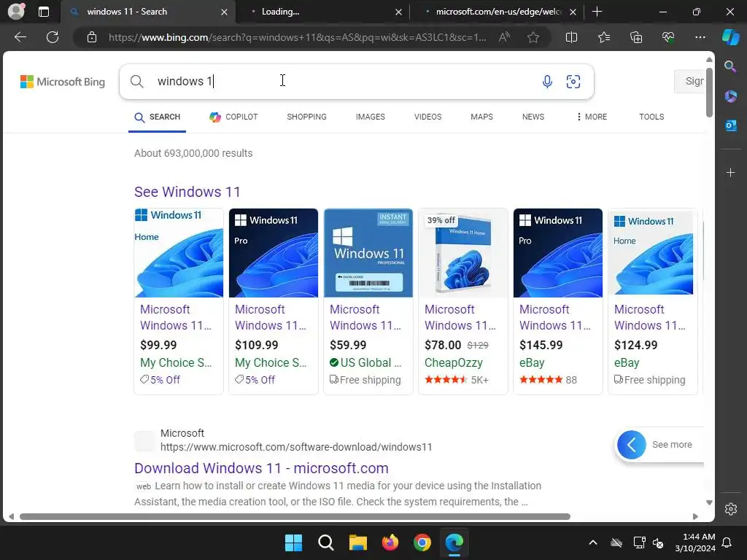Open taskbar Search
Image resolution: width=747 pixels, height=560 pixels.
click(326, 542)
